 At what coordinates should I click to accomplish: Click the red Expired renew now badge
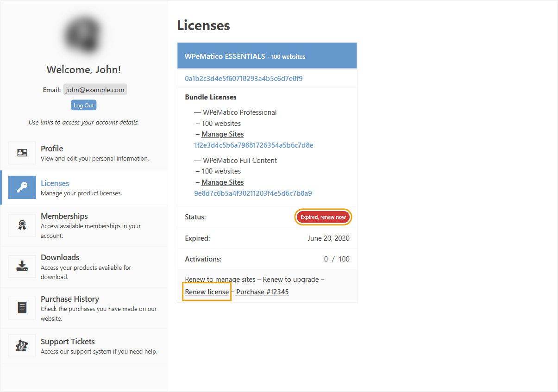tap(323, 217)
